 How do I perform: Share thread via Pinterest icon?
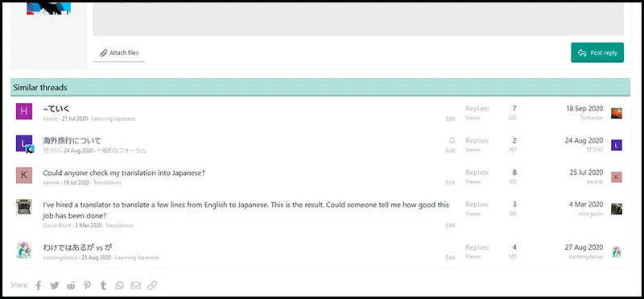click(88, 285)
